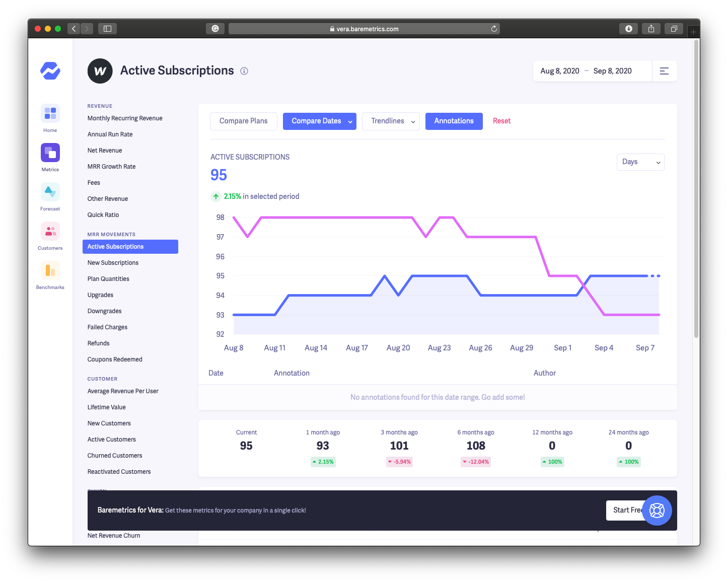The width and height of the screenshot is (728, 583).
Task: Open Fees metric
Action: [x=94, y=183]
